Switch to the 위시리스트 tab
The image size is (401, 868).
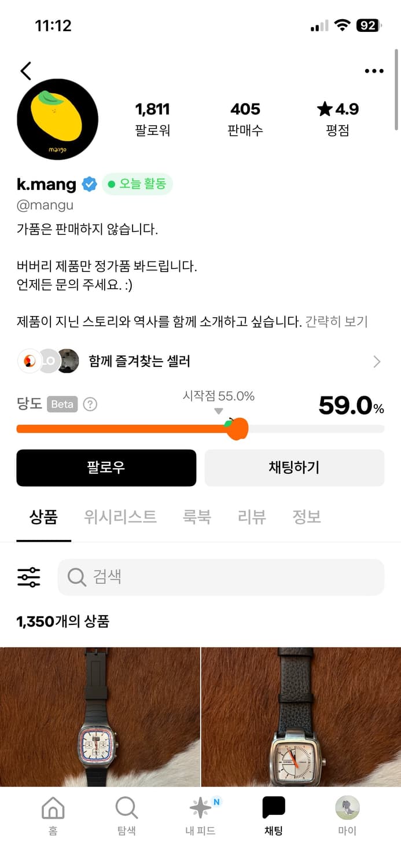[x=120, y=517]
